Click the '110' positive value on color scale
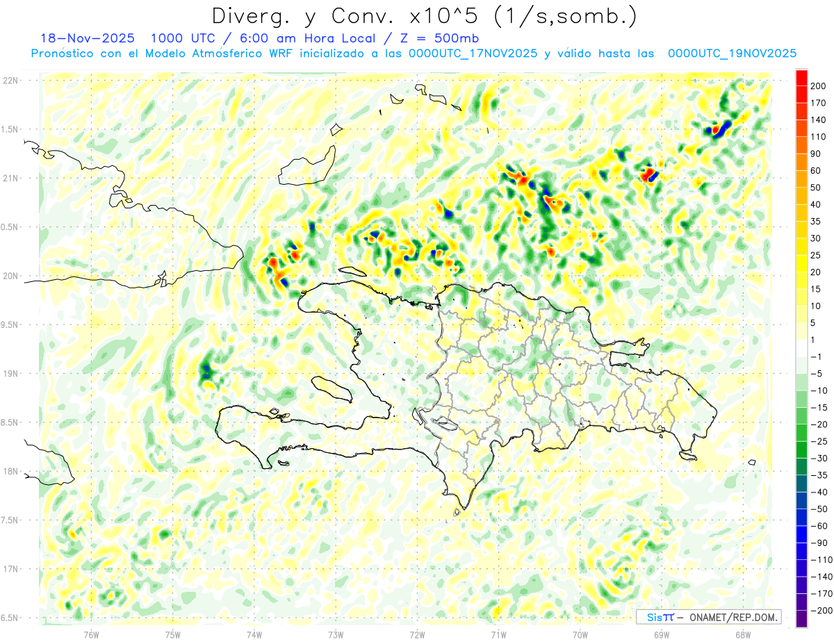 [x=819, y=137]
